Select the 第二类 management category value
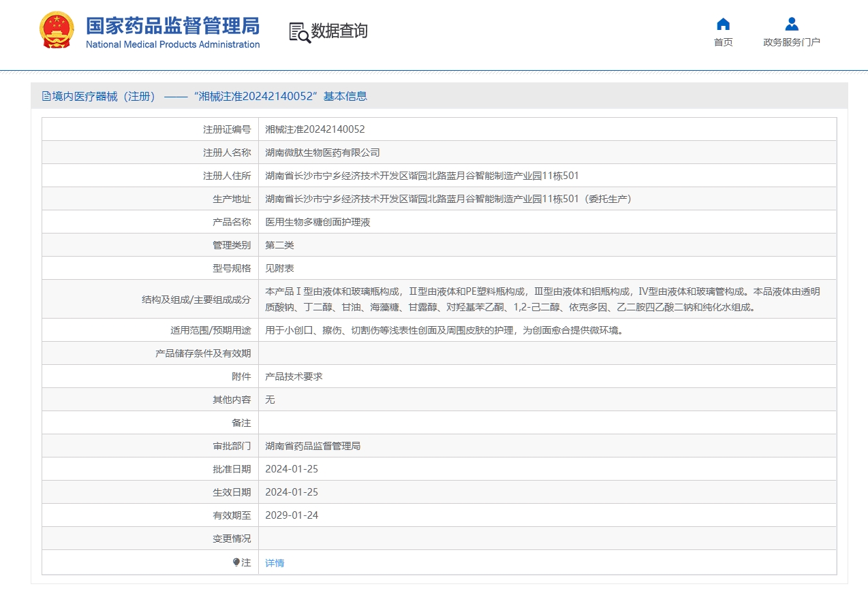 tap(279, 245)
